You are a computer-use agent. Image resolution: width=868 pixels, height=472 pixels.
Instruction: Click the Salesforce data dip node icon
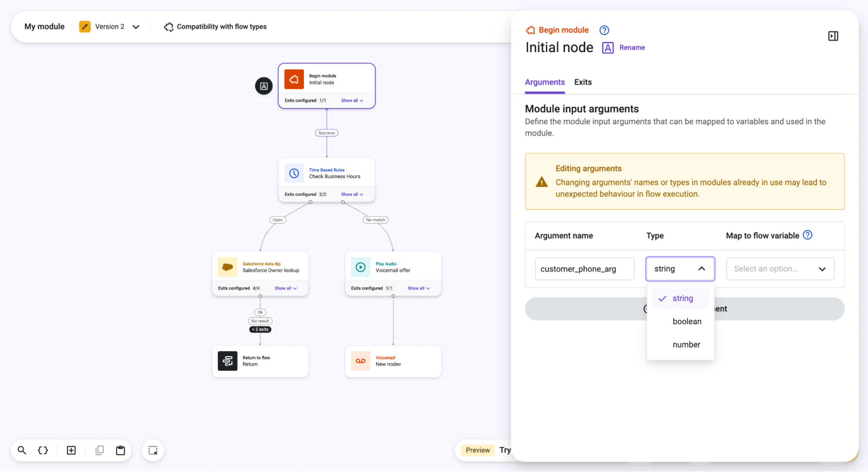(228, 267)
